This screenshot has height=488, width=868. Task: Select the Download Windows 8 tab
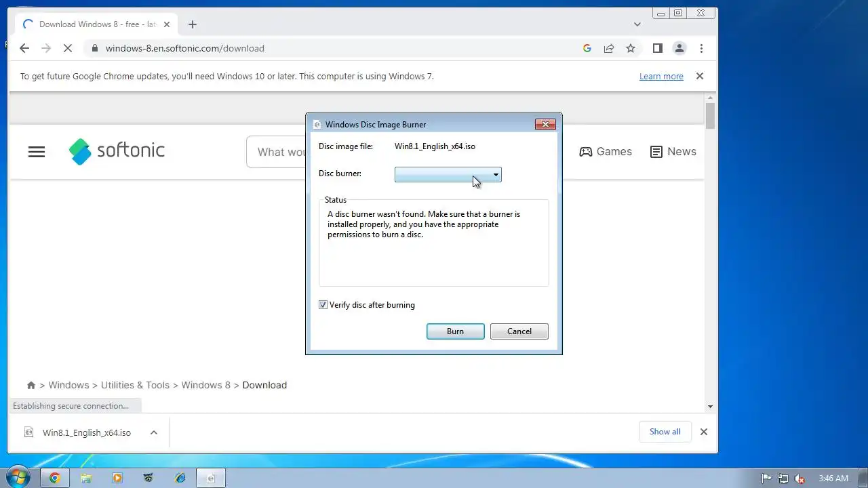tap(95, 24)
